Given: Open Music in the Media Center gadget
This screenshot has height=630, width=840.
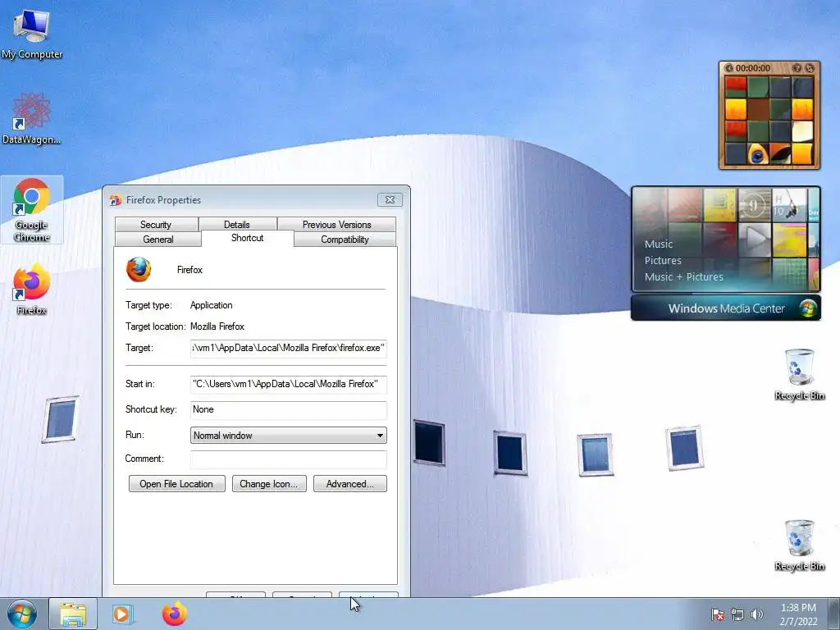Looking at the screenshot, I should click(x=659, y=244).
